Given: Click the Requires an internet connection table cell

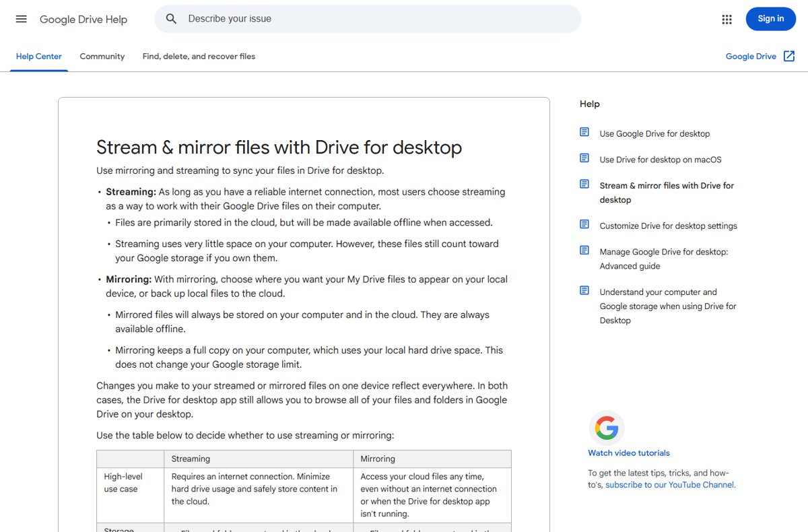Looking at the screenshot, I should [259, 495].
